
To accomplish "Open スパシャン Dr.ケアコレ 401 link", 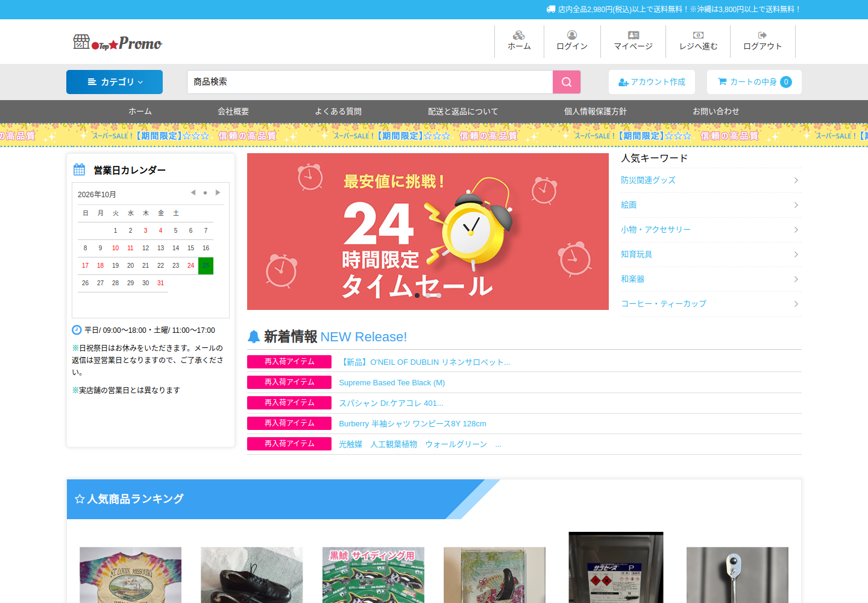I will [x=391, y=403].
